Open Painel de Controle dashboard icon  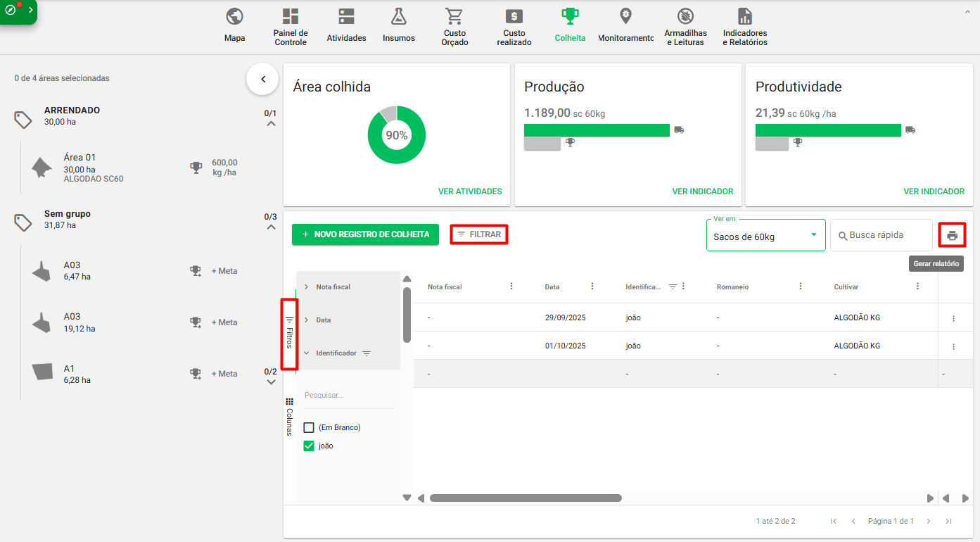coord(290,17)
